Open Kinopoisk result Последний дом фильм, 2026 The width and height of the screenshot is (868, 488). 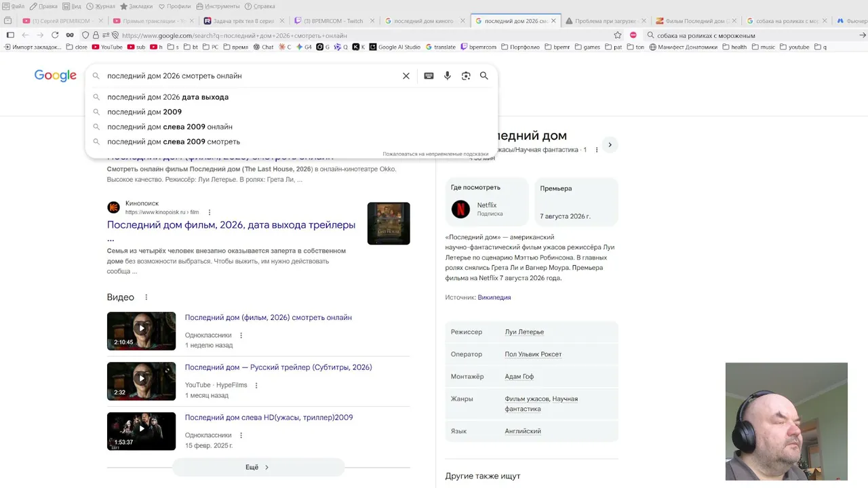pos(231,225)
